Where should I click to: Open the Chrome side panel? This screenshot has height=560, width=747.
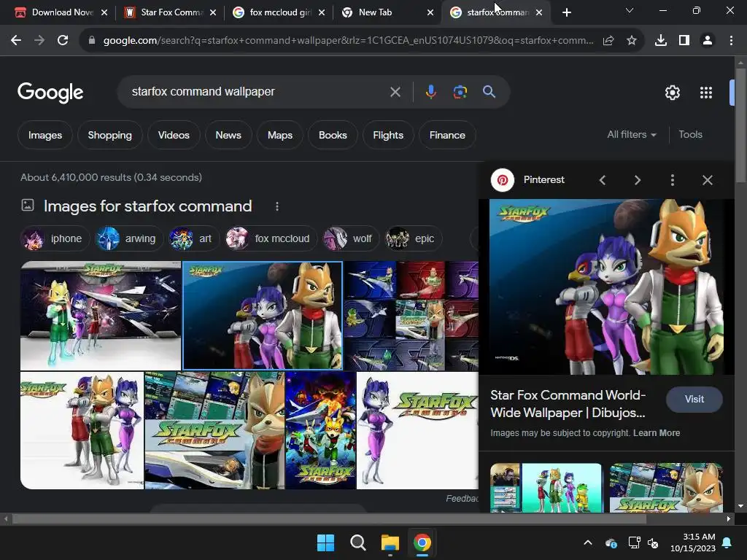[x=684, y=41]
